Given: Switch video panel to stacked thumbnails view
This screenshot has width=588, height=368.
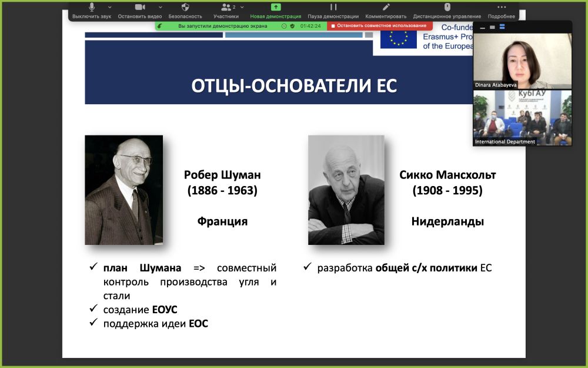Looking at the screenshot, I should tap(502, 27).
